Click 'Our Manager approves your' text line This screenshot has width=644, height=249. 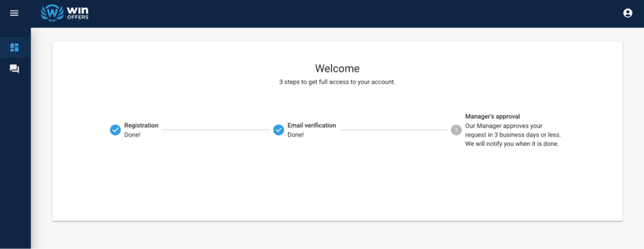(504, 126)
